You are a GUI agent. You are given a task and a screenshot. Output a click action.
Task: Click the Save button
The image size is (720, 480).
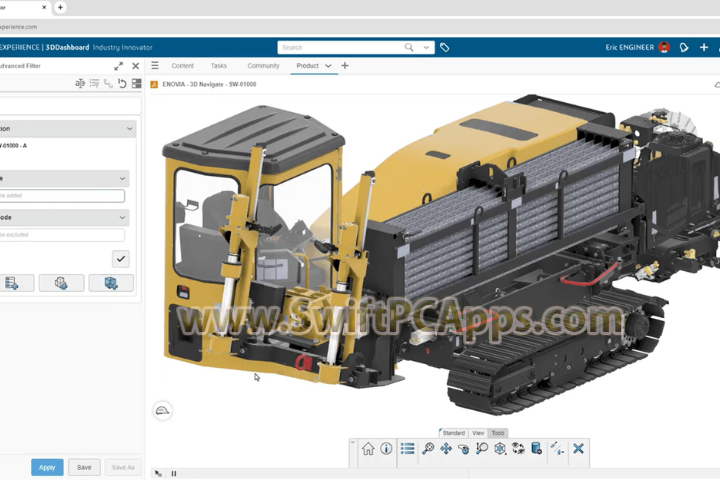coord(84,467)
